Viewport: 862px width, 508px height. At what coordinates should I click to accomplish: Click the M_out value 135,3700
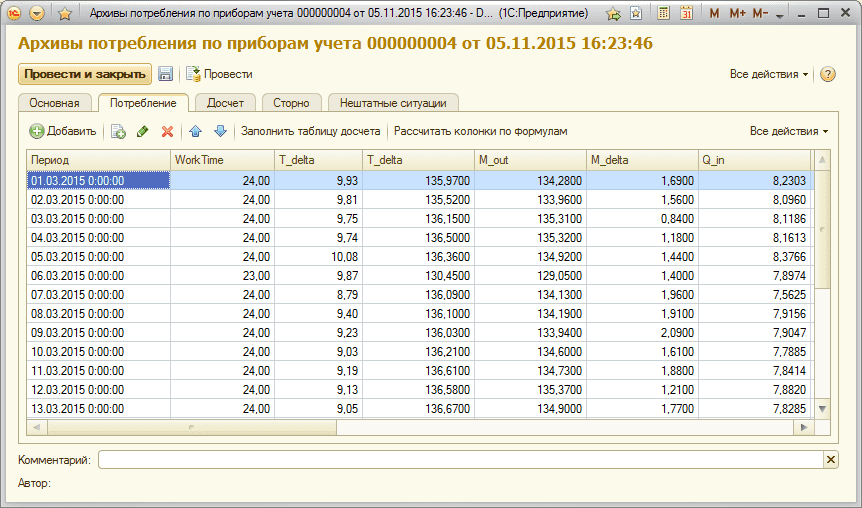point(530,389)
